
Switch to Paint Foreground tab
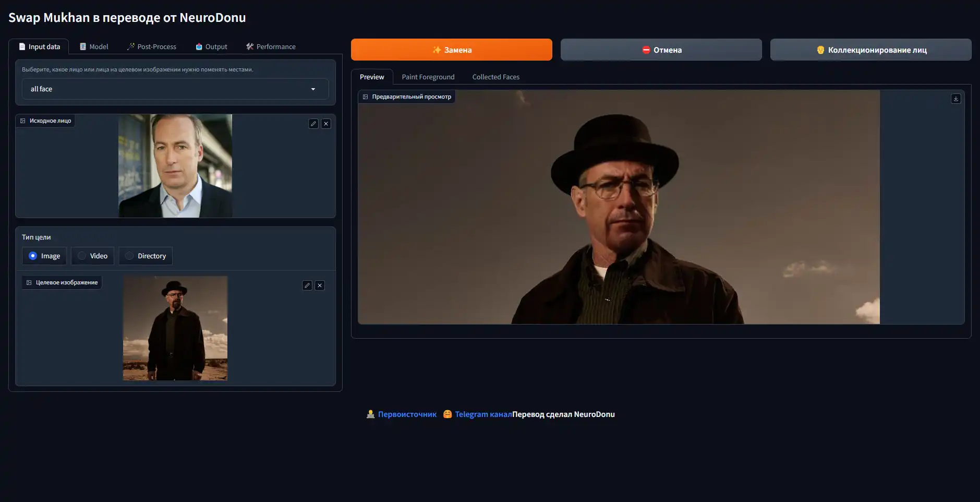click(428, 77)
